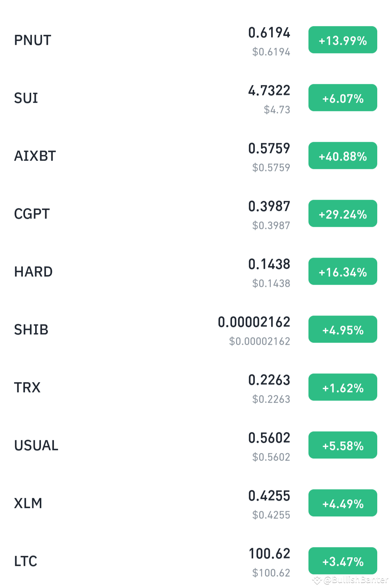Select the AIXBT coin name

35,156
